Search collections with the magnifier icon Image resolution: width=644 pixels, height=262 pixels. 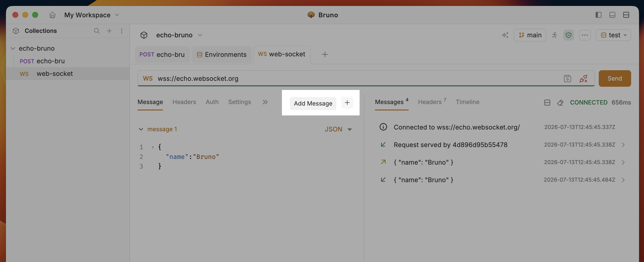point(97,31)
